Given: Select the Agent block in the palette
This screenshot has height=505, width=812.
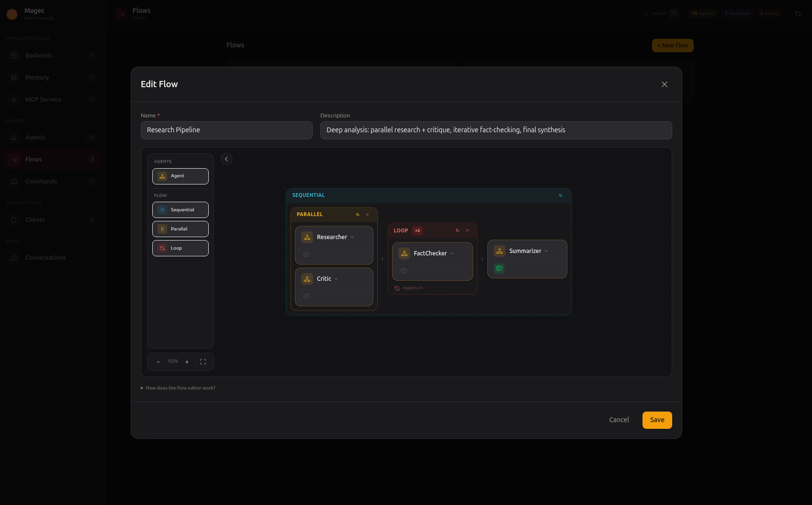Looking at the screenshot, I should (180, 176).
